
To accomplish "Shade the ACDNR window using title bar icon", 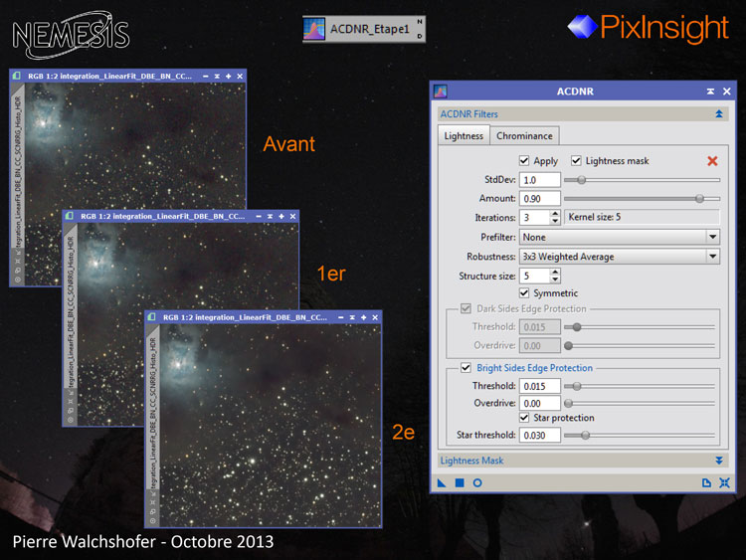I will point(710,92).
